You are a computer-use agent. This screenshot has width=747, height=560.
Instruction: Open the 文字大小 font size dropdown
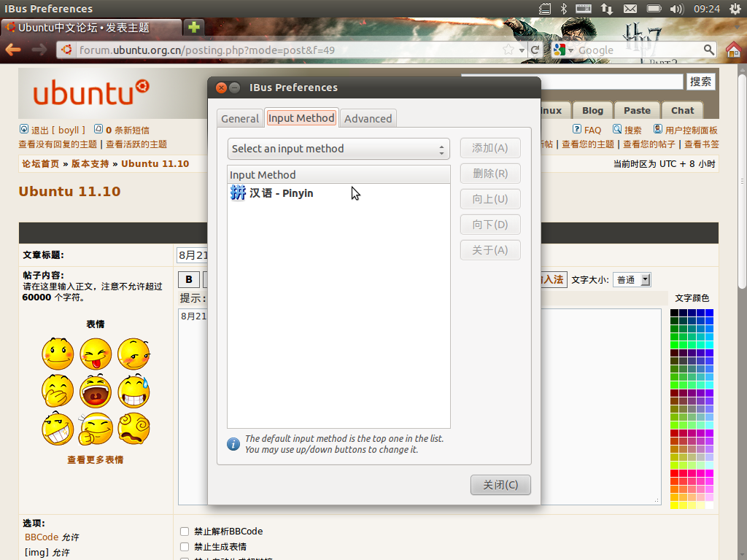pyautogui.click(x=632, y=279)
